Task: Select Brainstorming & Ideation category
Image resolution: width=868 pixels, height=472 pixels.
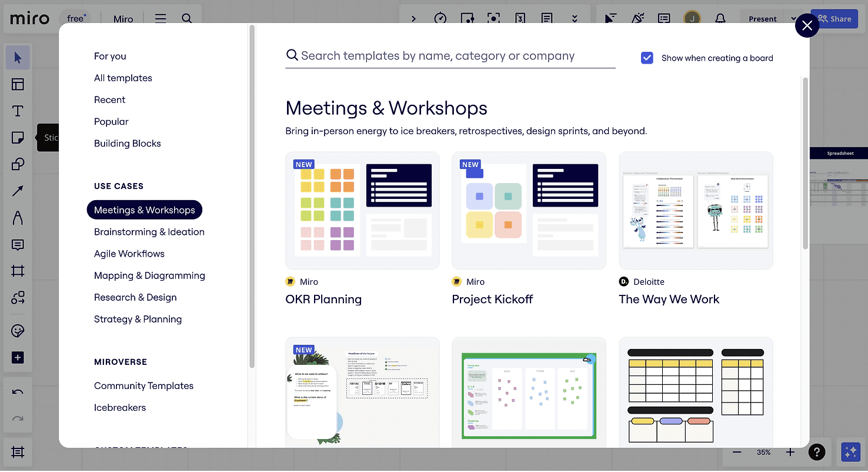Action: [x=149, y=232]
